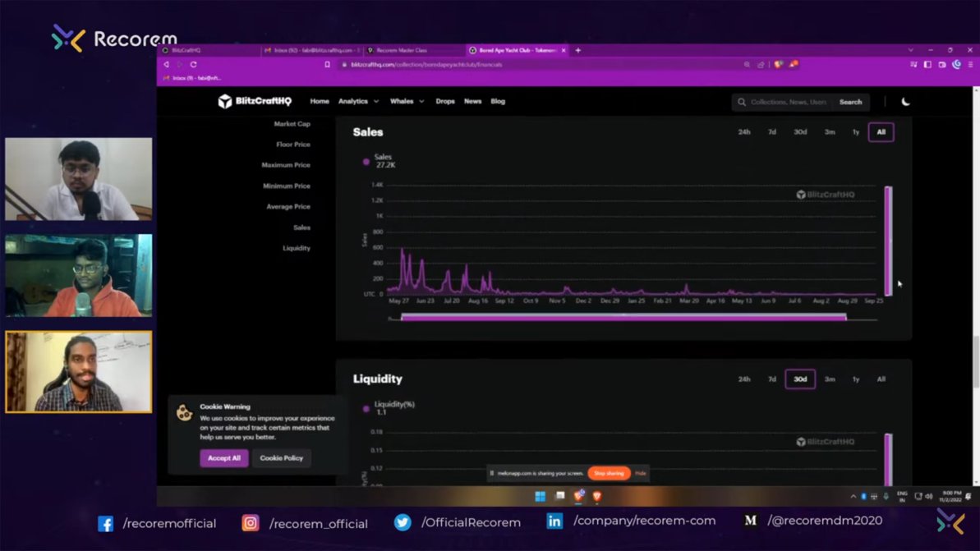Screen dimensions: 980x551
Task: Set Liquidity chart range to 30d
Action: point(800,379)
